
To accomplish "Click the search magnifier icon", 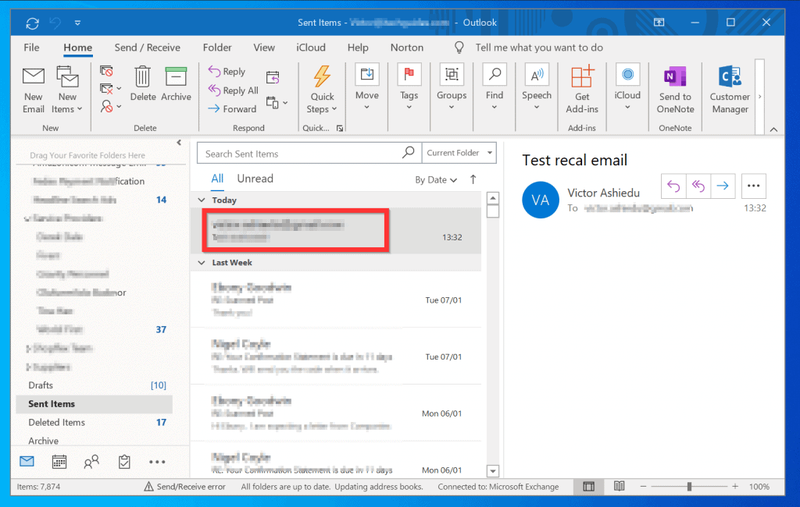I will pyautogui.click(x=408, y=152).
